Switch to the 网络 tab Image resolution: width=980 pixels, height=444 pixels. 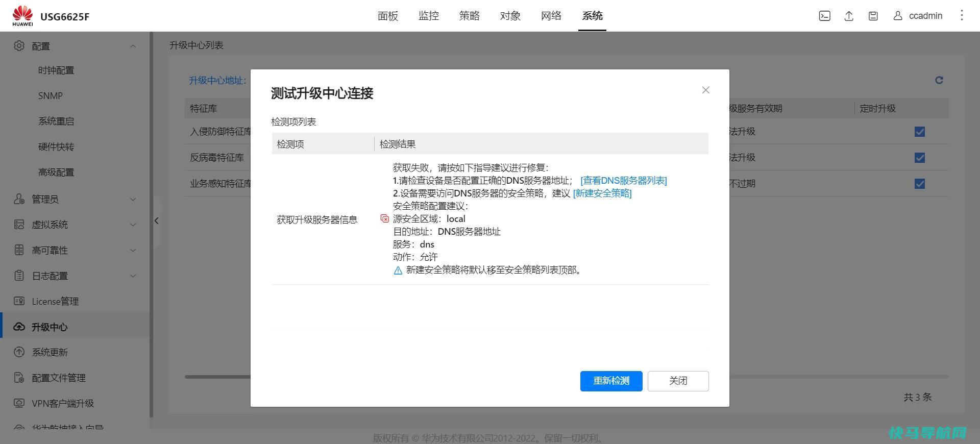[x=551, y=16]
